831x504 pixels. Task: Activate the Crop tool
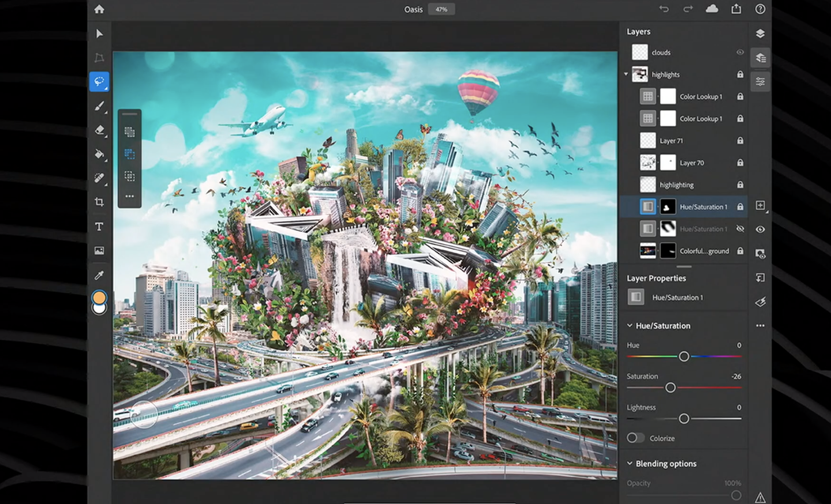pos(99,202)
